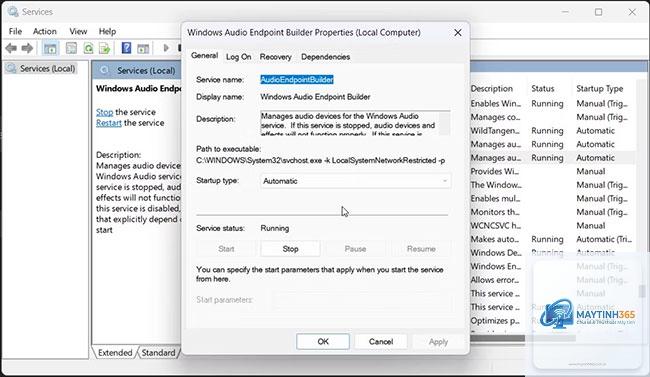This screenshot has height=377, width=650.
Task: Close the Properties dialog with X
Action: click(458, 32)
